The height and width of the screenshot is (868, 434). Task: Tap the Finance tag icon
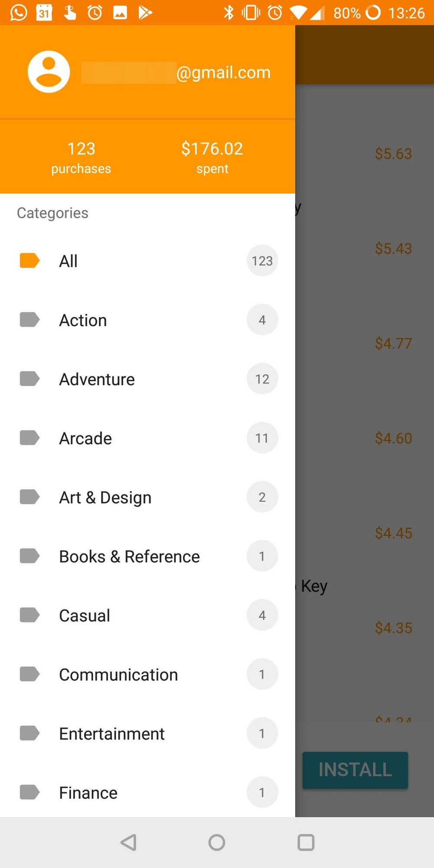[30, 792]
